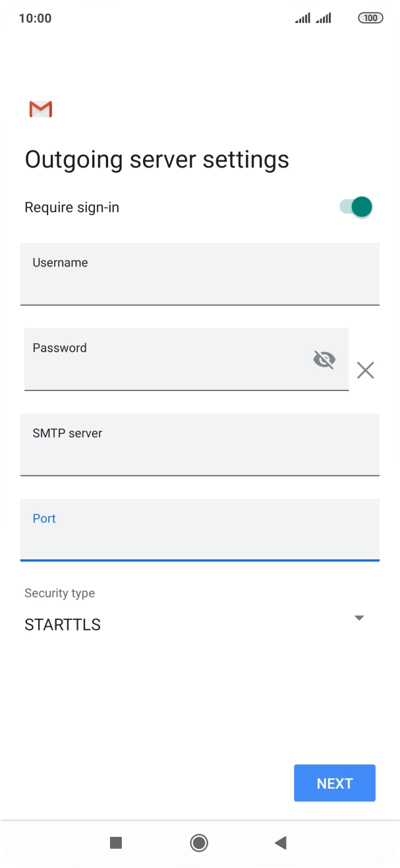Tap the second SIM signal icon
This screenshot has width=400, height=868.
pyautogui.click(x=324, y=18)
